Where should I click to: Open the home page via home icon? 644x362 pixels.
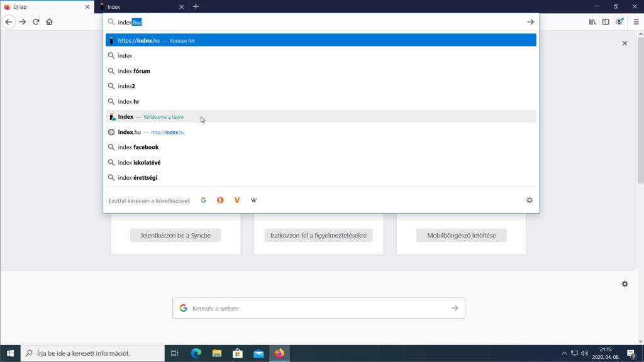click(49, 22)
